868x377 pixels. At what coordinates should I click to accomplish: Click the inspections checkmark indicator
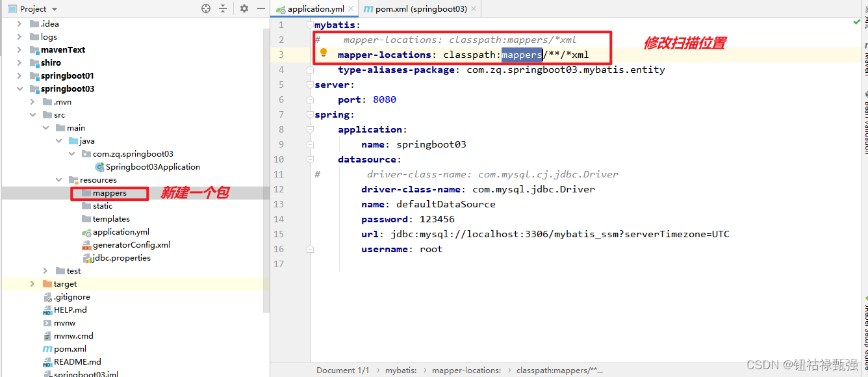(x=856, y=21)
